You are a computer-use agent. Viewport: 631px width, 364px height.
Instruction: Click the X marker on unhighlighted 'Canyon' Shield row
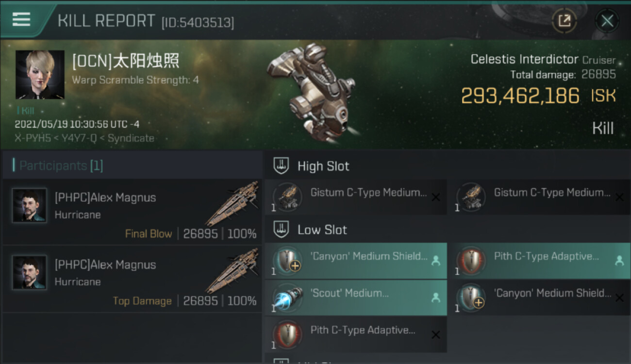coord(619,298)
